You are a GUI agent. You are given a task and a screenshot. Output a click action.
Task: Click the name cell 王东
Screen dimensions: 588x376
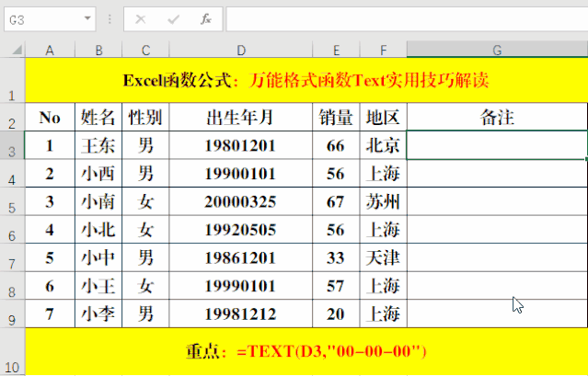[98, 145]
